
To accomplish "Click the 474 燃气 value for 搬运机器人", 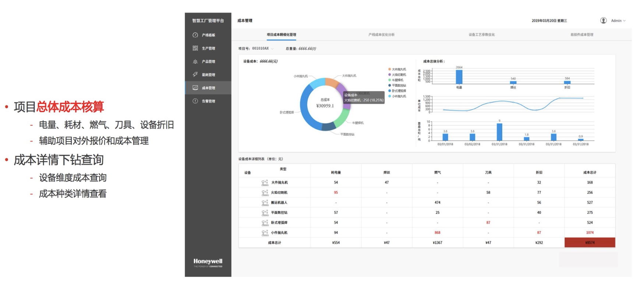I will point(438,202).
